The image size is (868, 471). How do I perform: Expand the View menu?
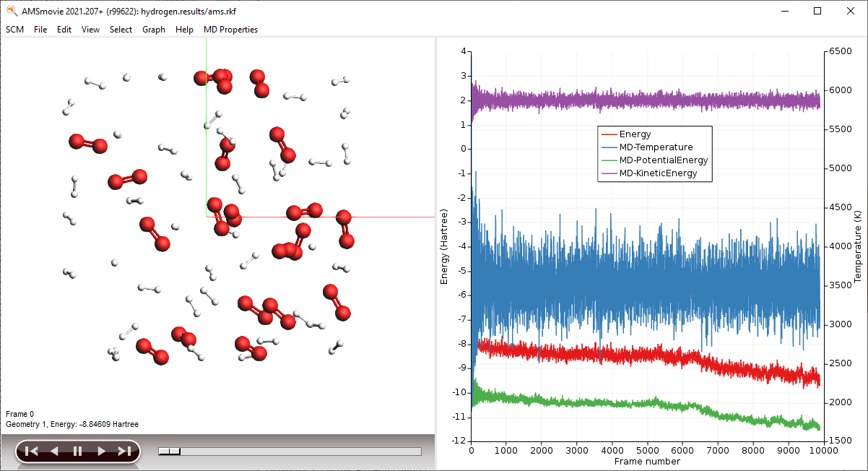(90, 30)
